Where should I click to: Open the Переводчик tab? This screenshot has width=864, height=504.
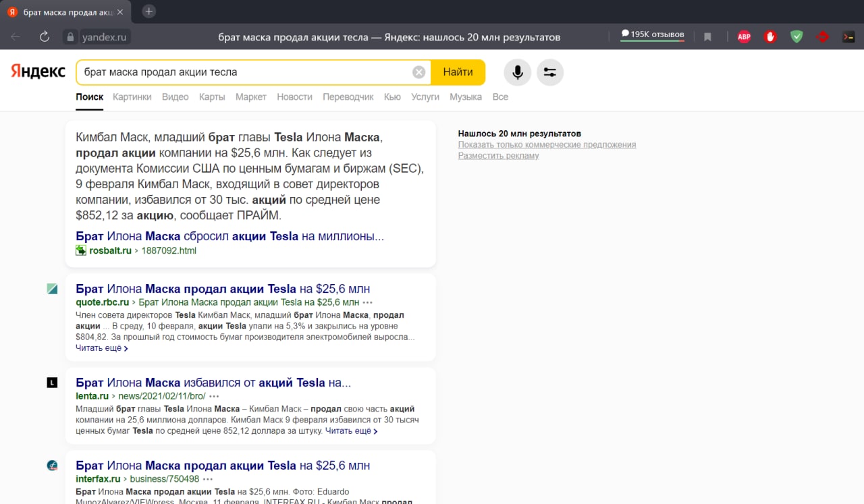348,97
